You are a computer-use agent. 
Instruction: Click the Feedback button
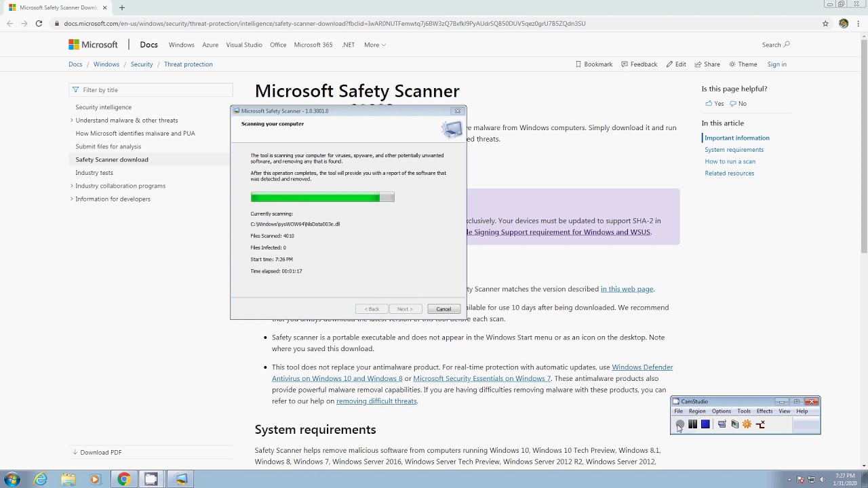point(639,64)
